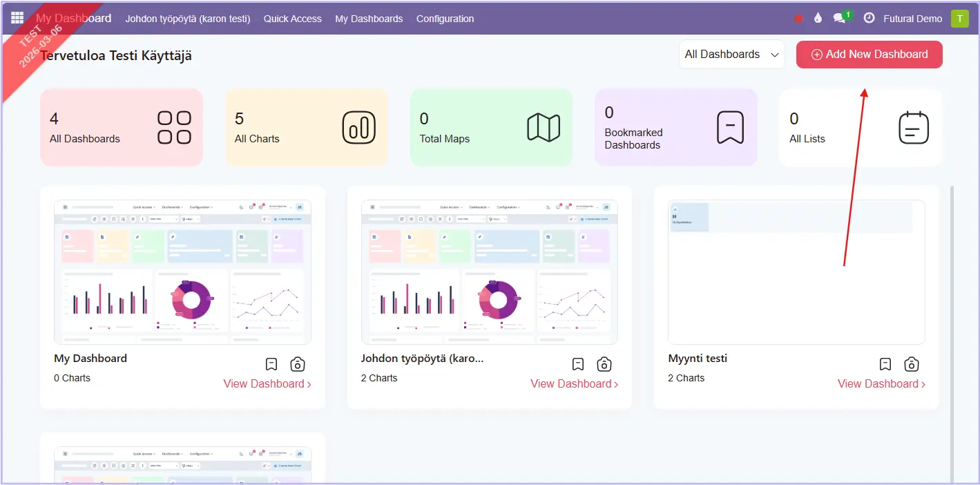Click the red recording dot icon
Image resolution: width=980 pixels, height=485 pixels.
coord(799,19)
